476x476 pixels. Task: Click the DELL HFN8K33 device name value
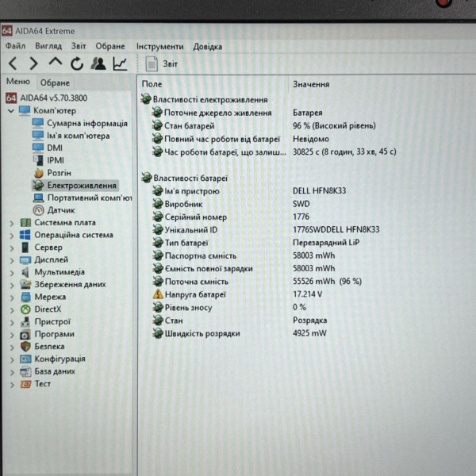pyautogui.click(x=320, y=190)
